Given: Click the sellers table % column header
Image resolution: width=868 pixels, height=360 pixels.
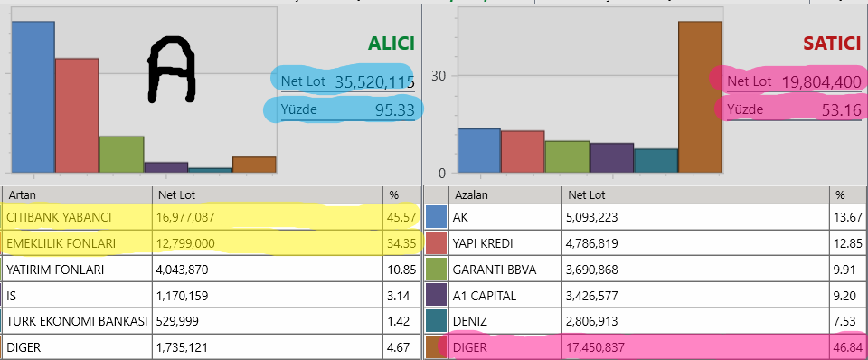Looking at the screenshot, I should 848,195.
